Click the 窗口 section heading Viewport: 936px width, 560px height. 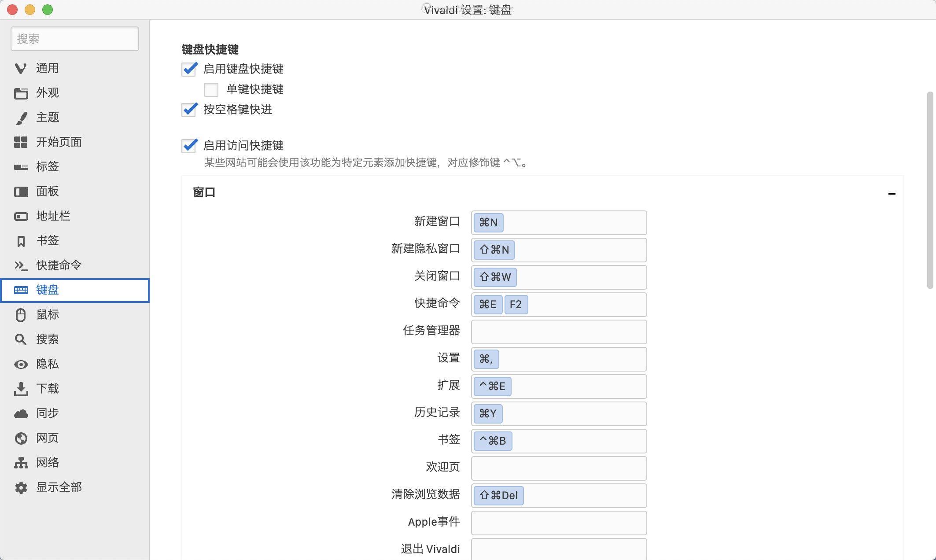[204, 192]
